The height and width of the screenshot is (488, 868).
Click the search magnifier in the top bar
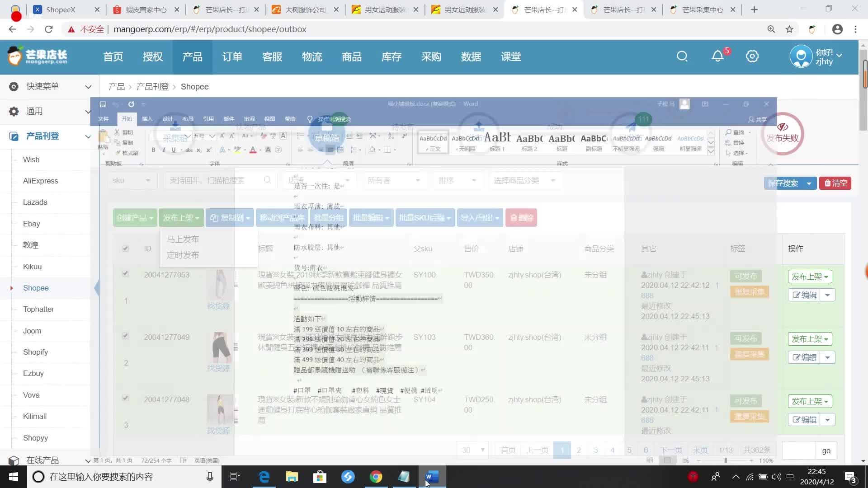pos(682,56)
